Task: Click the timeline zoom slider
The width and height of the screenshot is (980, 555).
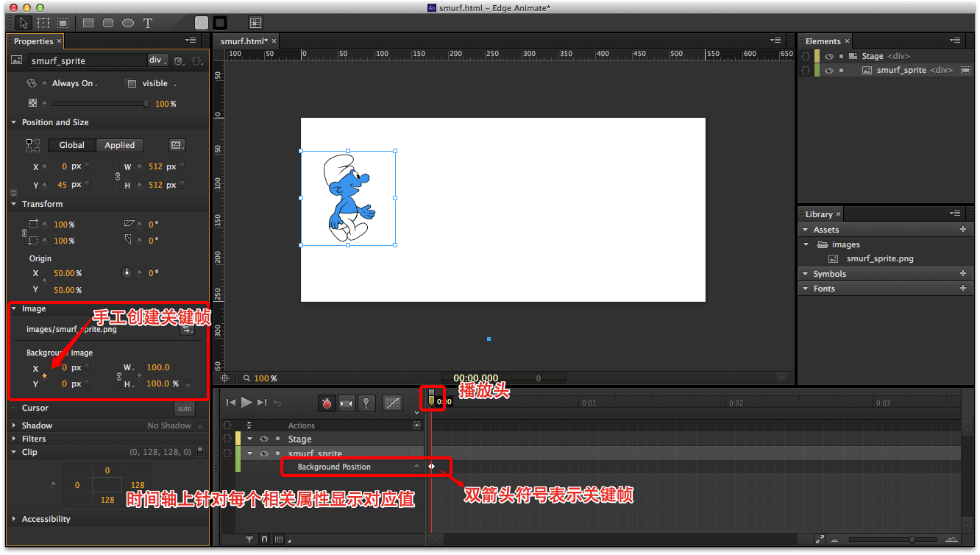Action: point(912,540)
